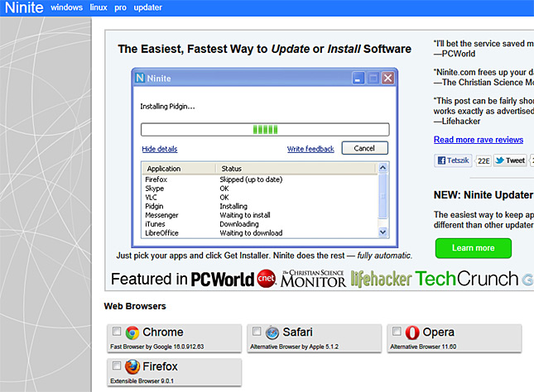
Task: Click the TechCrunch logo
Action: 467,279
